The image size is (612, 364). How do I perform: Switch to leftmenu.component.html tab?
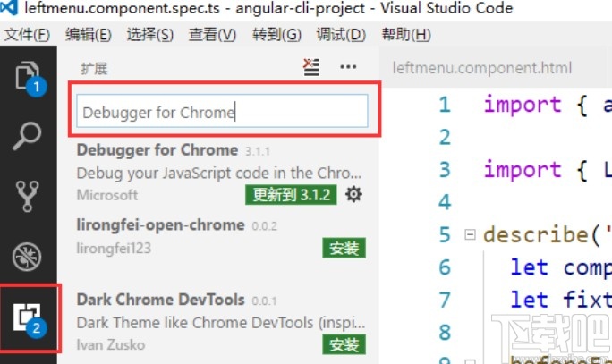tap(483, 68)
